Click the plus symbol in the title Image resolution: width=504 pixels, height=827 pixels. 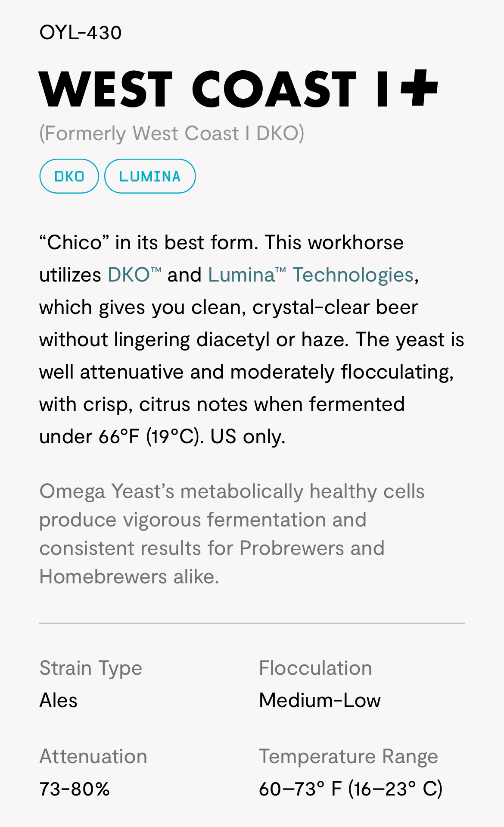pos(419,87)
